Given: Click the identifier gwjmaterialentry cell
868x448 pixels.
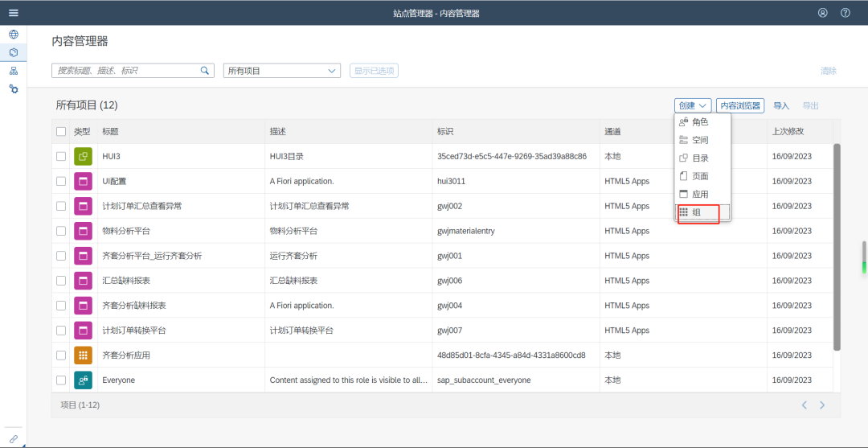Looking at the screenshot, I should [466, 231].
